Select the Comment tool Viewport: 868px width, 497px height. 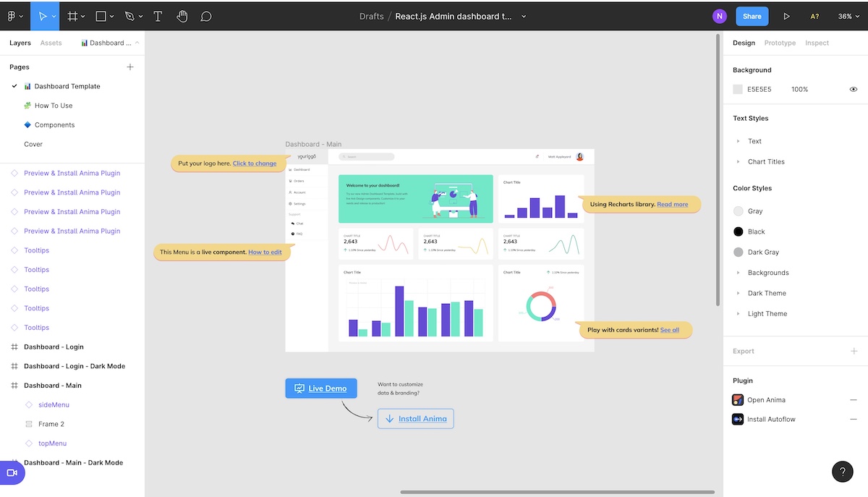click(x=206, y=16)
